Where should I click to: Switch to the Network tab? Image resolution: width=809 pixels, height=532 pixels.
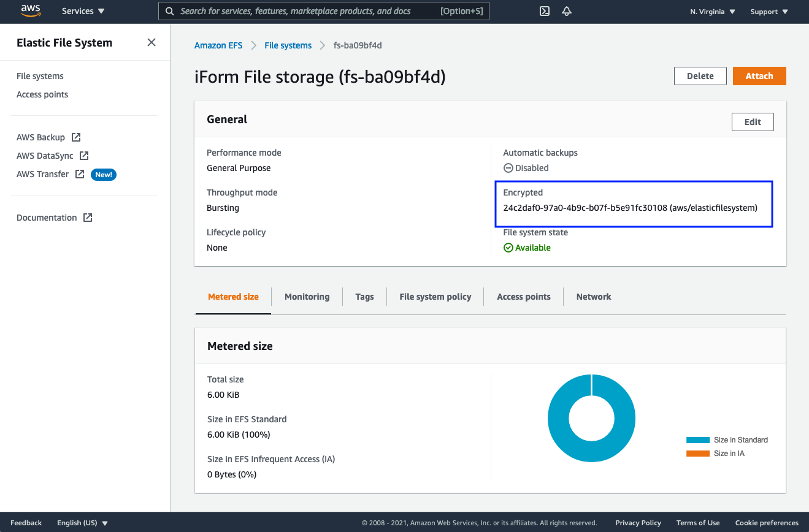click(x=594, y=297)
